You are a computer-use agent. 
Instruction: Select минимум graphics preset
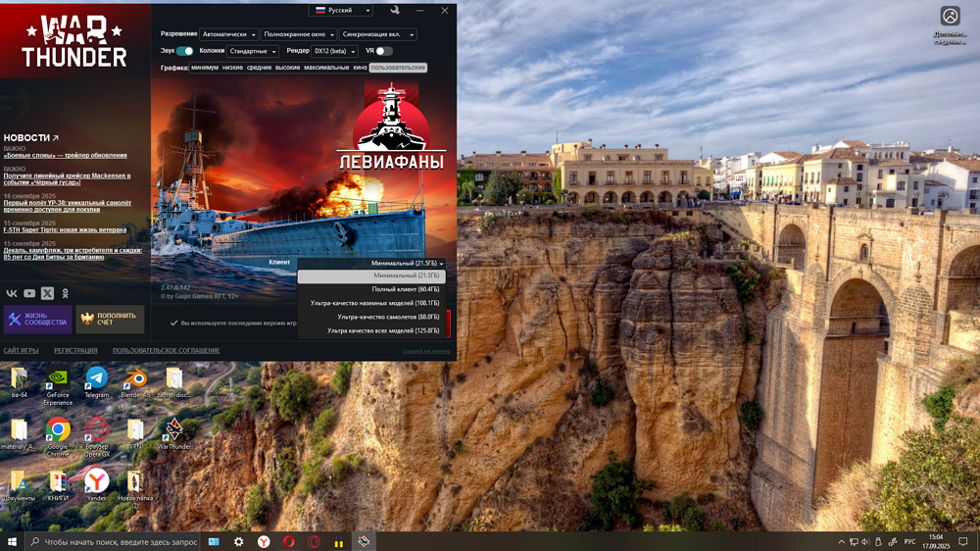(205, 68)
